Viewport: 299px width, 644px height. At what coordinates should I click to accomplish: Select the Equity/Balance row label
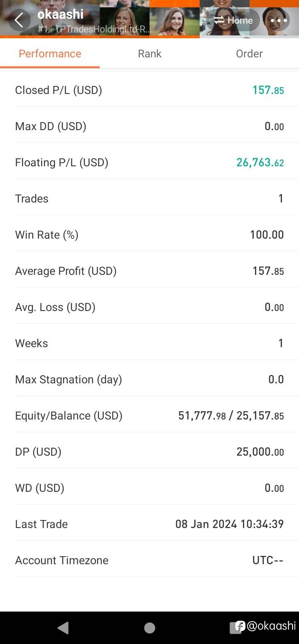click(x=69, y=416)
